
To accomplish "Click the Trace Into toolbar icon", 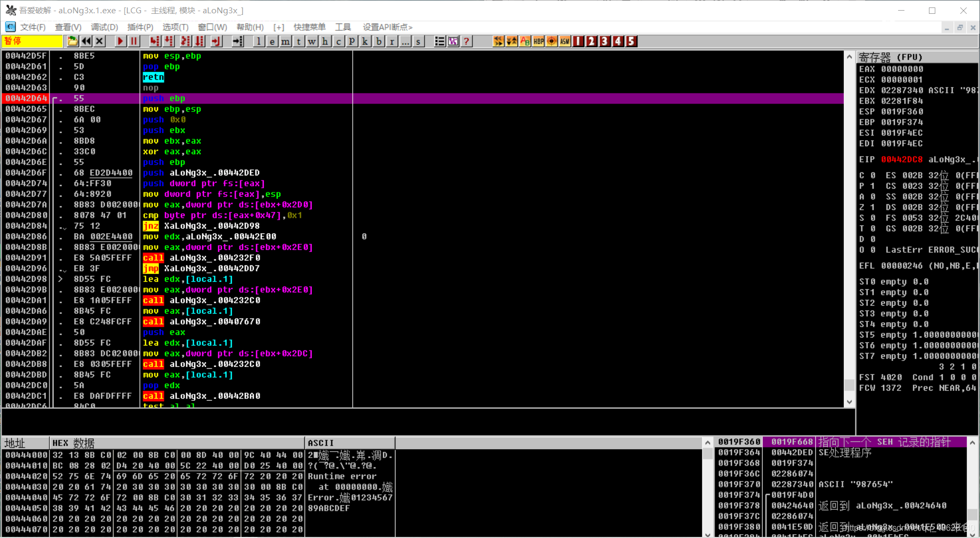I will (x=186, y=41).
